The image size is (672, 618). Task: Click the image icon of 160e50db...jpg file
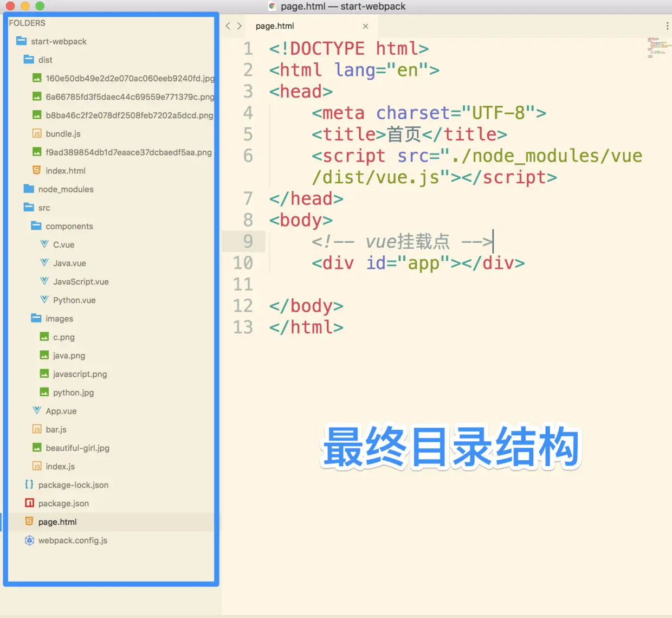pyautogui.click(x=37, y=78)
